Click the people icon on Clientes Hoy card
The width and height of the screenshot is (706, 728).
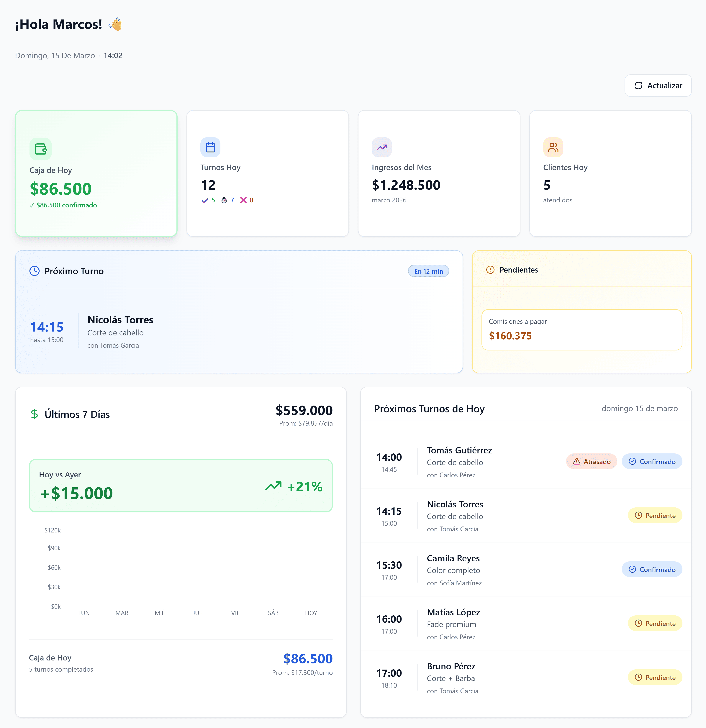pyautogui.click(x=553, y=147)
